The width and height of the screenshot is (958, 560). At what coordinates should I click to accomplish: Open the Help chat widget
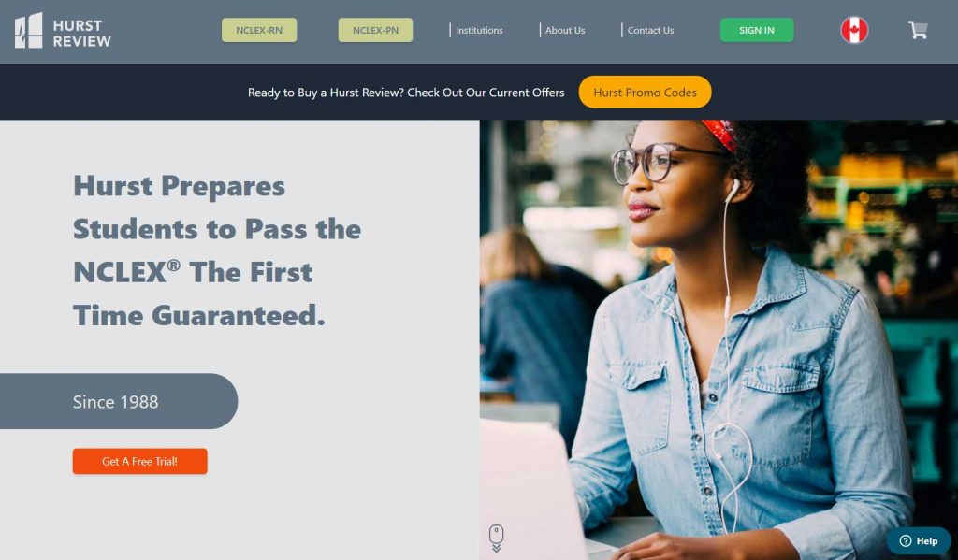pos(919,540)
